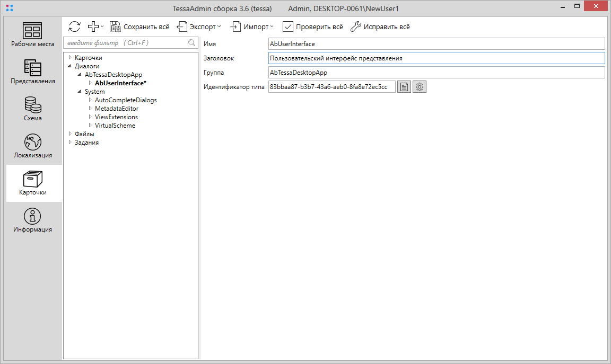Expand the Карточки tree node
This screenshot has height=364, width=611.
[69, 58]
